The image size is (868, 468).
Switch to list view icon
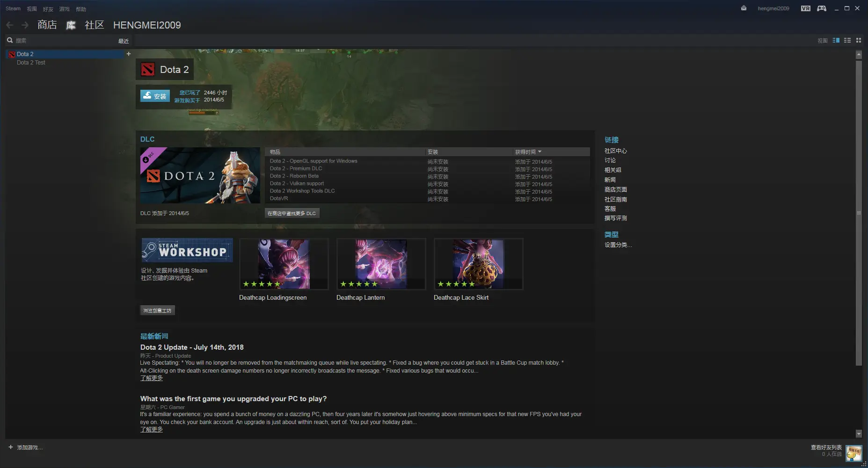[x=847, y=41]
